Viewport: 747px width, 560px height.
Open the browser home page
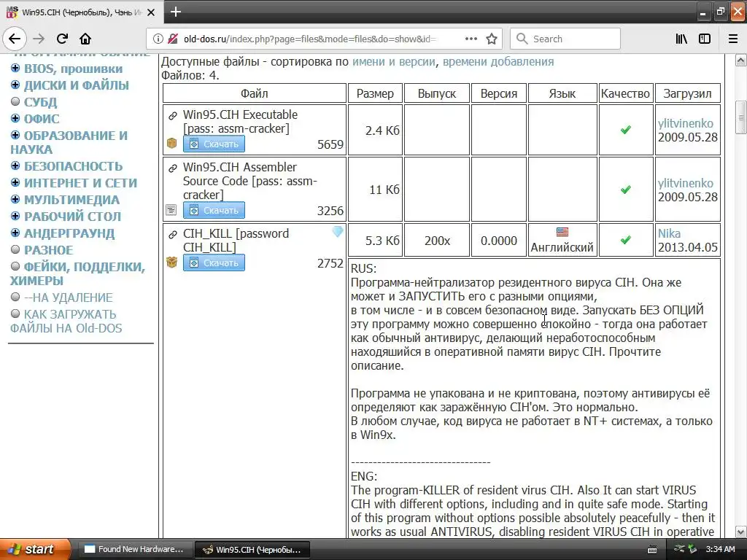tap(85, 39)
